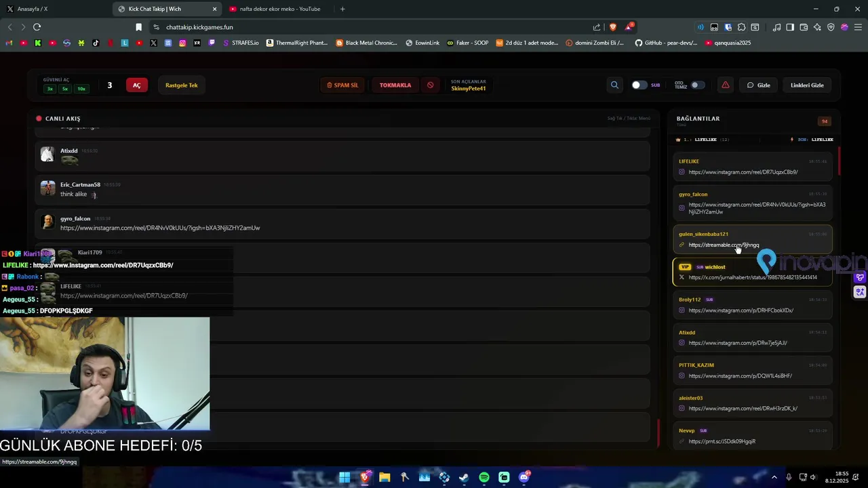Image resolution: width=868 pixels, height=488 pixels.
Task: Open aleister03's Instagram reel link
Action: pyautogui.click(x=743, y=409)
